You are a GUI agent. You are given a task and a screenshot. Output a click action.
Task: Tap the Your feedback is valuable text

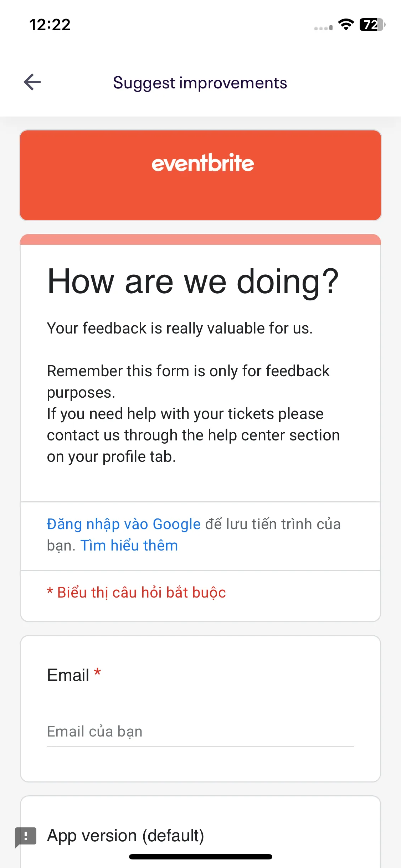tap(180, 328)
